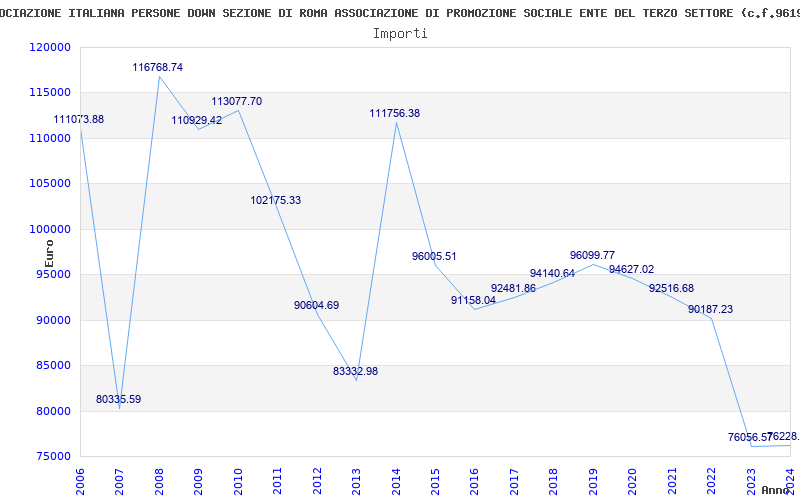The image size is (800, 500).
Task: Click the 90604.69 data label
Action: coord(316,306)
